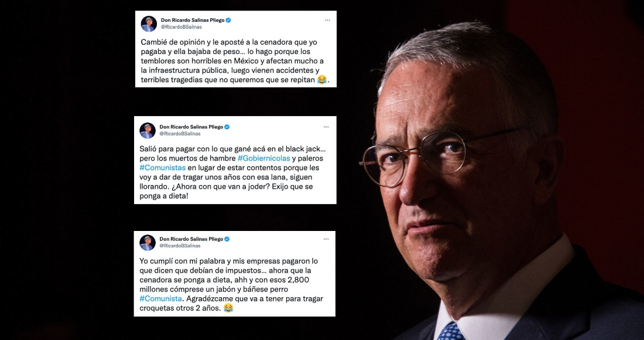644x340 pixels.
Task: Click the profile avatar on the third tweet
Action: coord(148,243)
